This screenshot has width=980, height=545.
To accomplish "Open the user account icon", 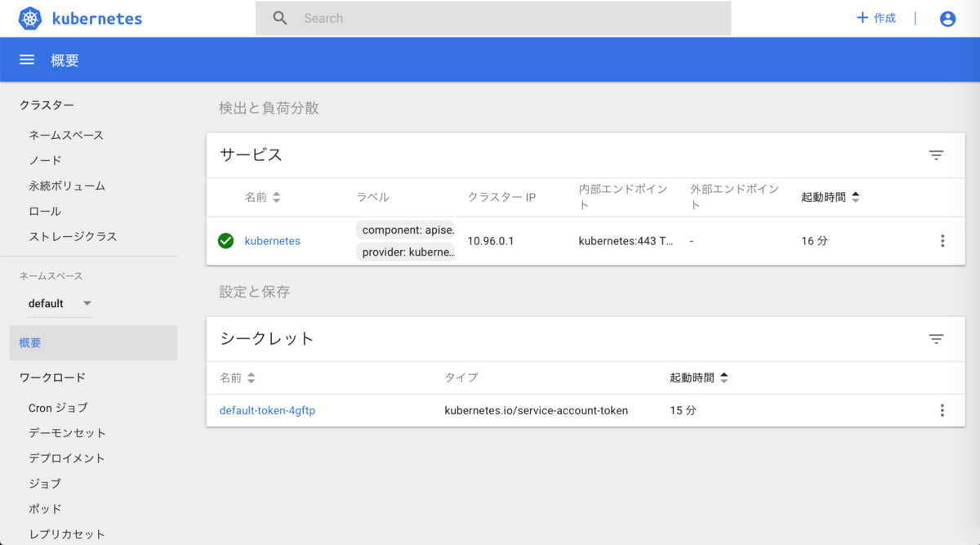I will 947,18.
